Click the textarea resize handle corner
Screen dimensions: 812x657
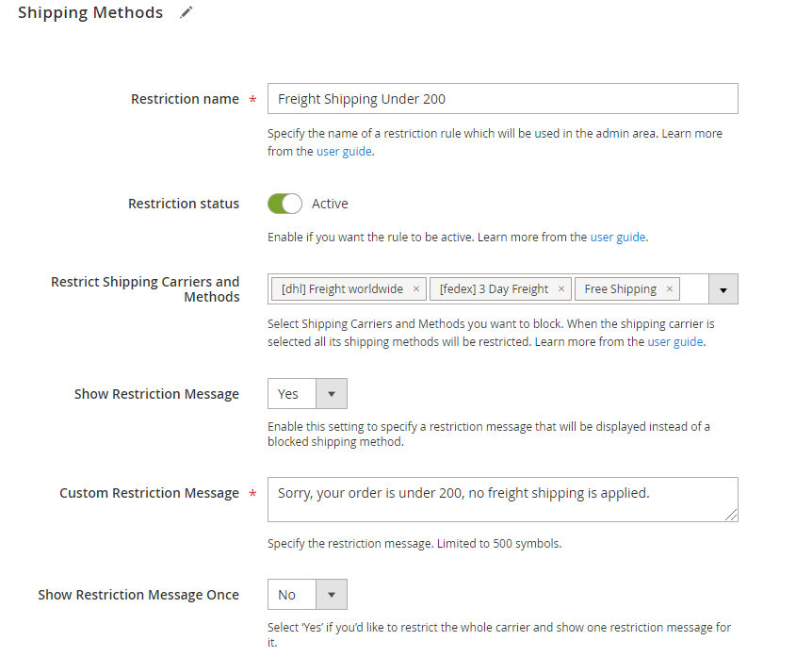pyautogui.click(x=731, y=515)
